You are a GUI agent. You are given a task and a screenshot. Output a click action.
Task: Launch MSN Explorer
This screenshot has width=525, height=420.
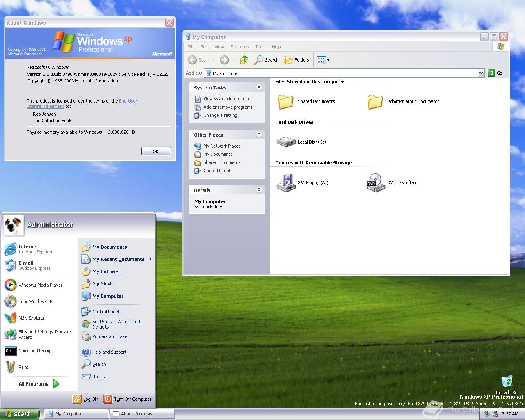38,318
